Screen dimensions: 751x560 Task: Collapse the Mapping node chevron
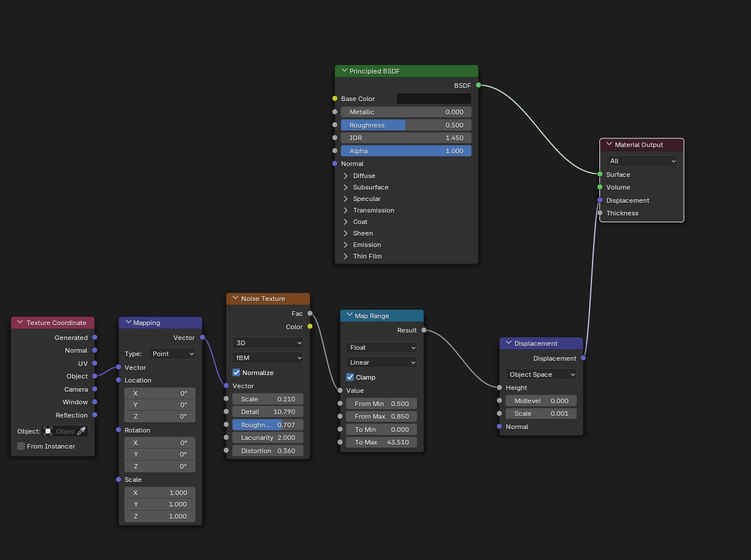[128, 322]
